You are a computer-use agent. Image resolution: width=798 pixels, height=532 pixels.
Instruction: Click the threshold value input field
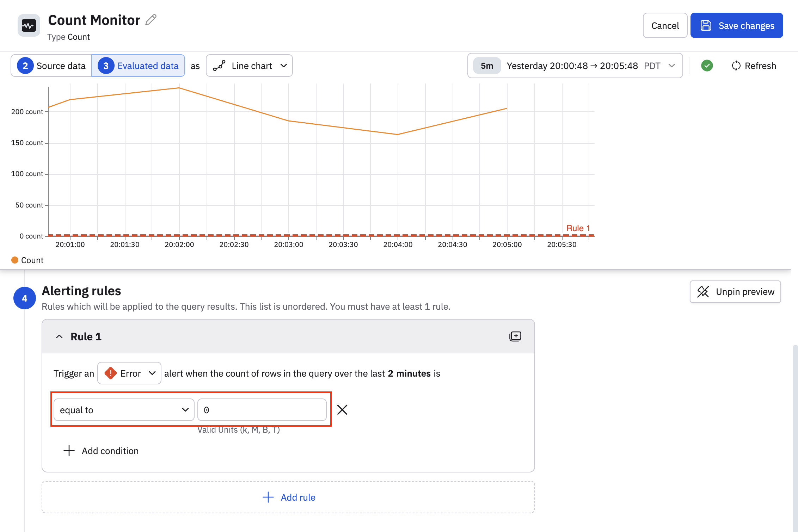(262, 410)
